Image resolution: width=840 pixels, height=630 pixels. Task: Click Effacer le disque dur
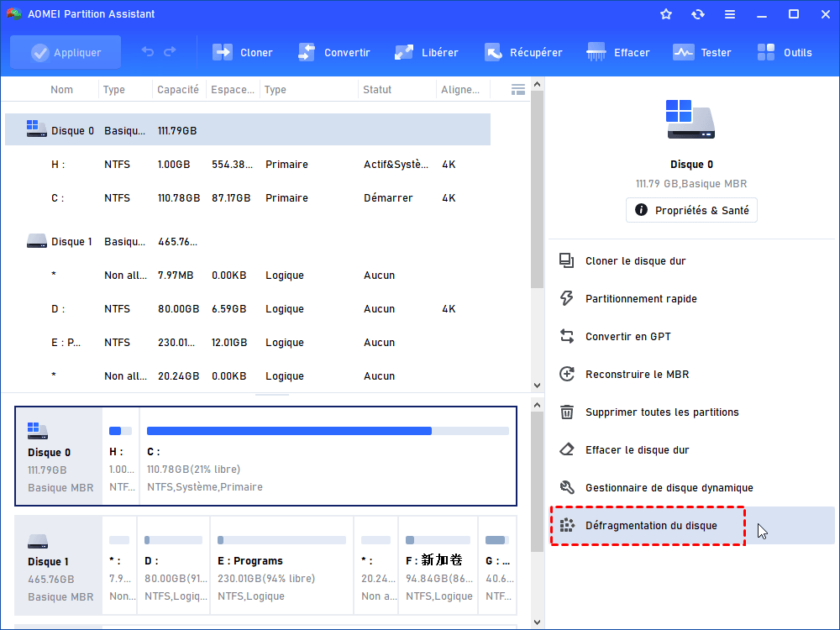tap(637, 449)
